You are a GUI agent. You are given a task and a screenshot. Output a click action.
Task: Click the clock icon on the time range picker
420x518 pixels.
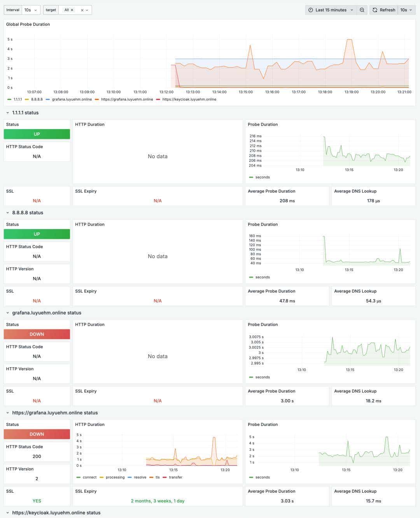(x=311, y=10)
